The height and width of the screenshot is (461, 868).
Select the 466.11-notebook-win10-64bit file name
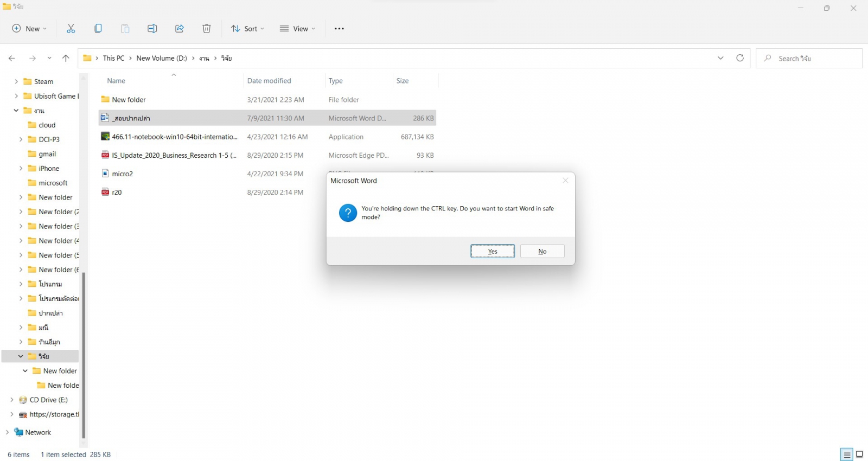click(175, 137)
